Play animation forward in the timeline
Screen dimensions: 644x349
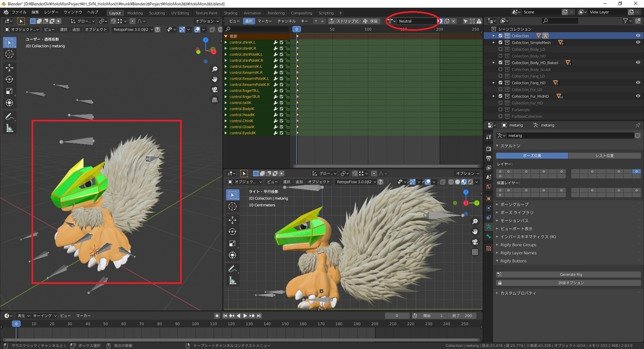(x=245, y=316)
